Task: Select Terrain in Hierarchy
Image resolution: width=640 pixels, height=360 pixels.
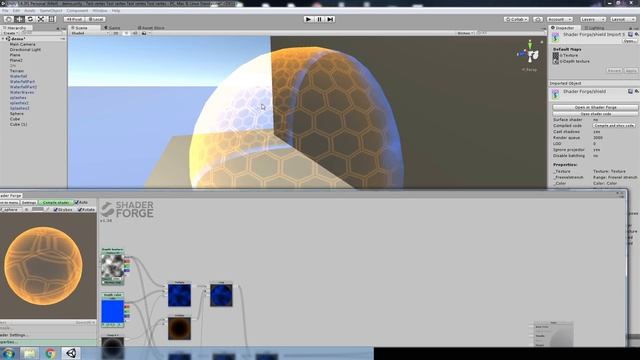Action: click(17, 71)
